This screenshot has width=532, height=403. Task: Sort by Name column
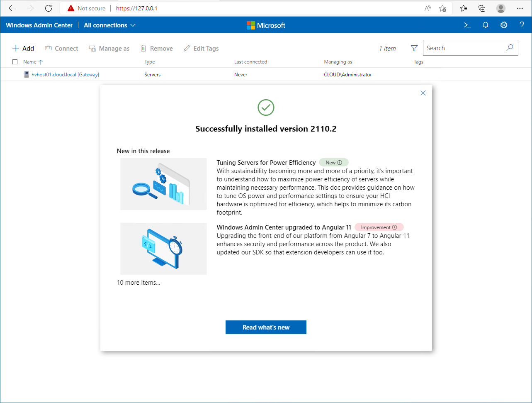tap(33, 62)
